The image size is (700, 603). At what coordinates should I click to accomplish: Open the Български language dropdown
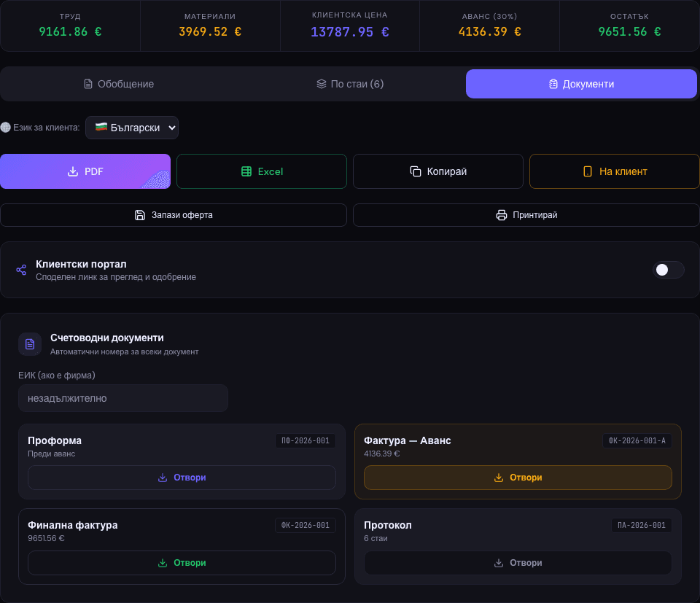click(x=132, y=128)
